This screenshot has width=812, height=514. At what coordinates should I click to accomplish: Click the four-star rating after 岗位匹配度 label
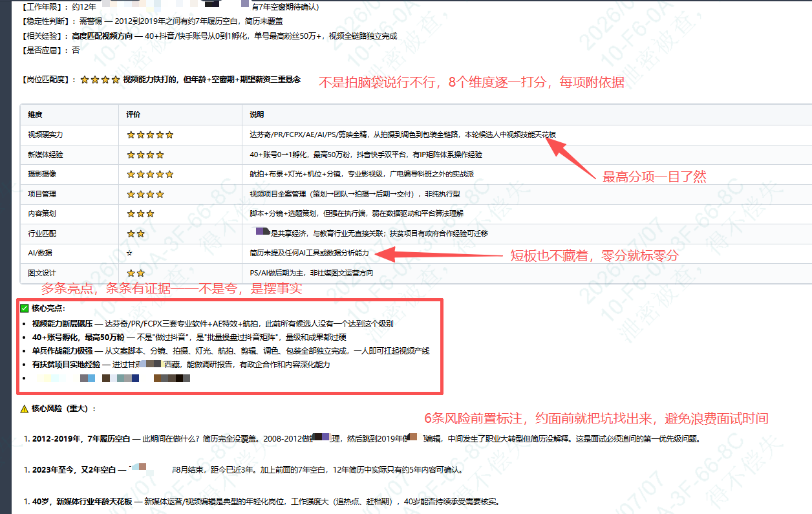tap(100, 80)
